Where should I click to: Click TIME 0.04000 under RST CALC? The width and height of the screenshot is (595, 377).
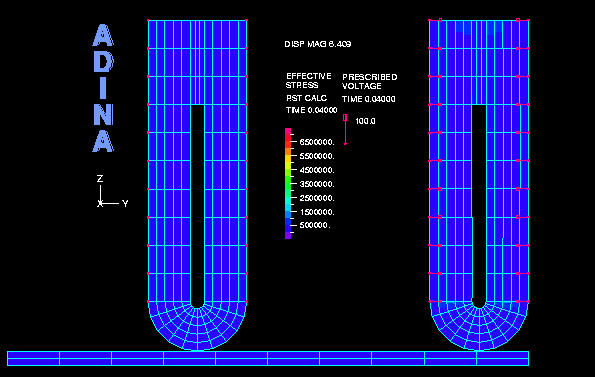tap(311, 110)
